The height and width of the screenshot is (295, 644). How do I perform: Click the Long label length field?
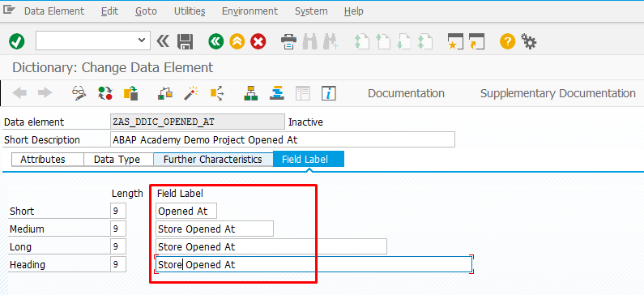coord(118,247)
